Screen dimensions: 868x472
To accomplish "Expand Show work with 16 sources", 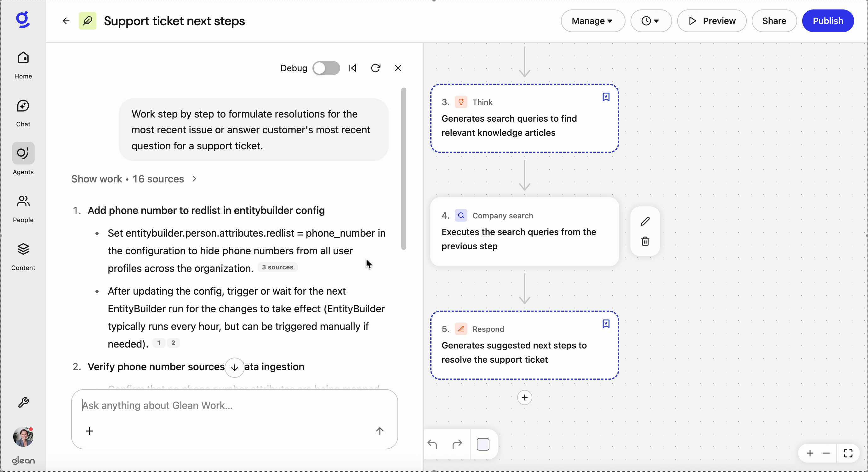I will (134, 179).
